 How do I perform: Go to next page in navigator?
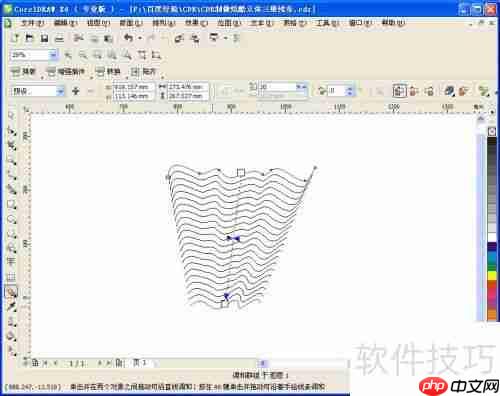(x=100, y=363)
